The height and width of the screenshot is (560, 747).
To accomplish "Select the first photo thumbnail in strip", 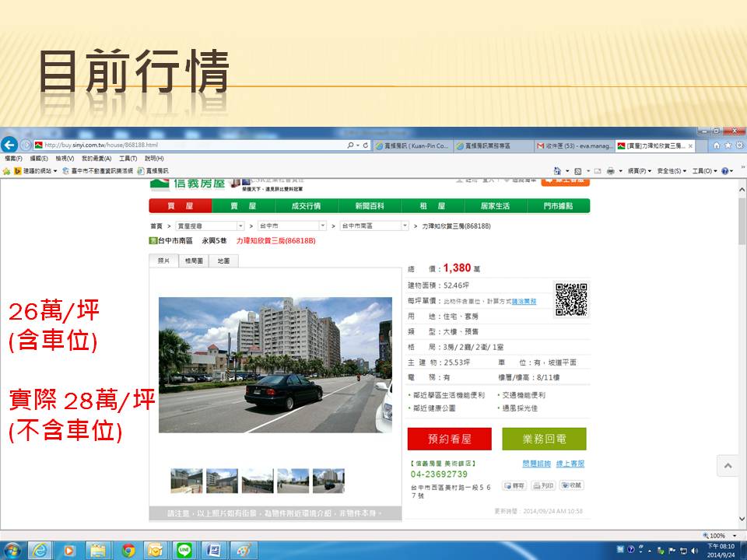I will tap(187, 481).
